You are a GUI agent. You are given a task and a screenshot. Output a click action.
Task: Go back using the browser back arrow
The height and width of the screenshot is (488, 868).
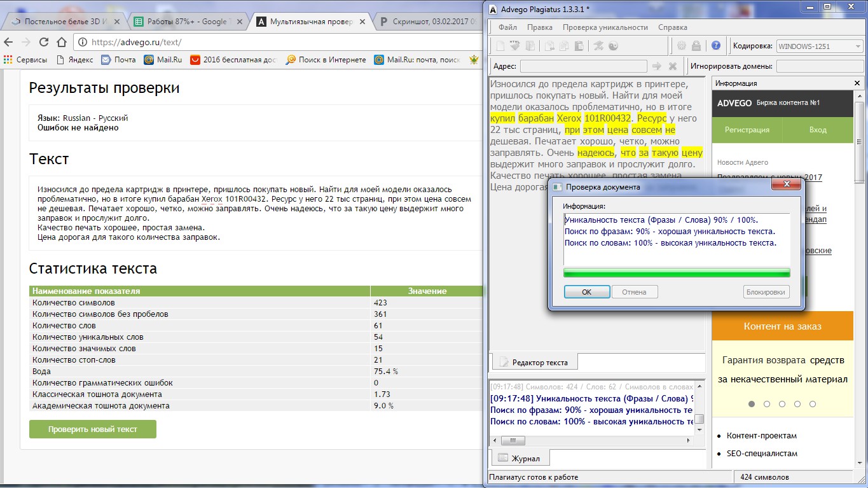coord(8,42)
